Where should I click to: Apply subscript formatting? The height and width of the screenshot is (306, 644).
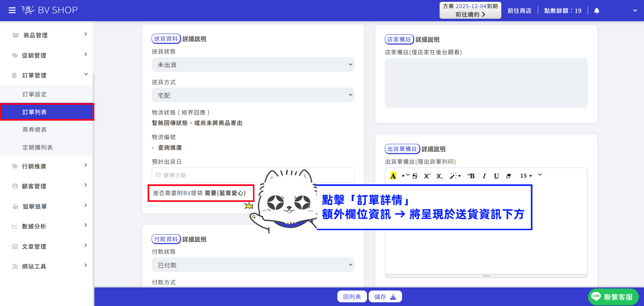[439, 176]
